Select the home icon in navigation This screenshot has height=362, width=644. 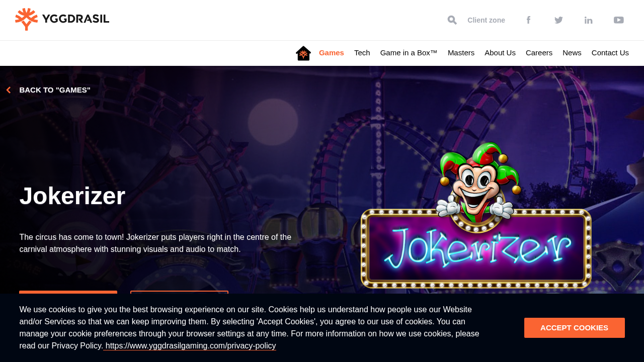pos(302,52)
